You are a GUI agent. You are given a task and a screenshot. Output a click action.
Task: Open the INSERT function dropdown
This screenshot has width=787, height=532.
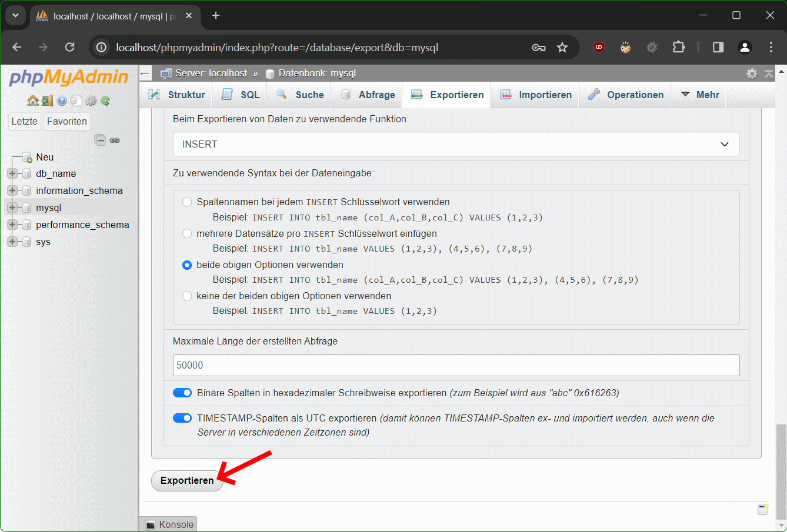pos(456,144)
